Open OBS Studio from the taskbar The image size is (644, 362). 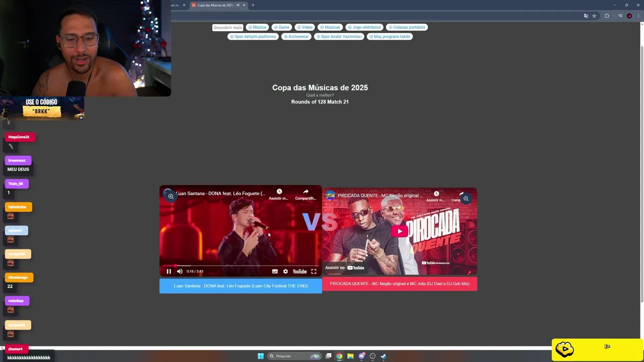point(372,356)
